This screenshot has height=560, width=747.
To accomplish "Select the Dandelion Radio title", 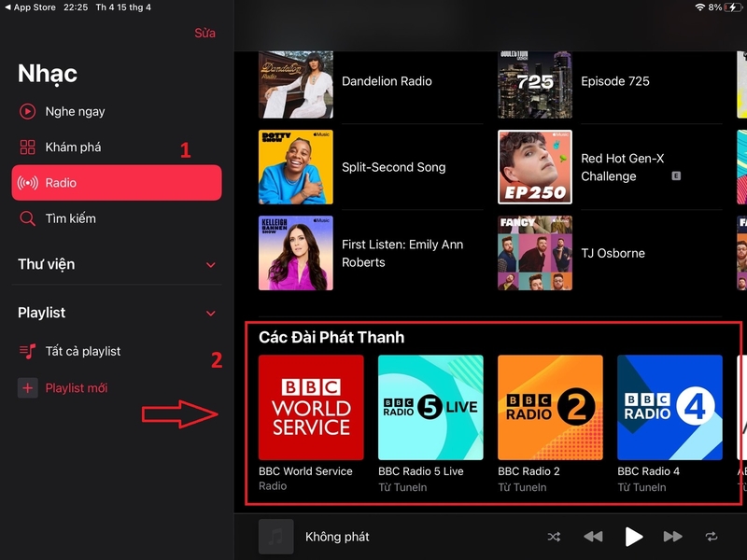I will [x=387, y=81].
